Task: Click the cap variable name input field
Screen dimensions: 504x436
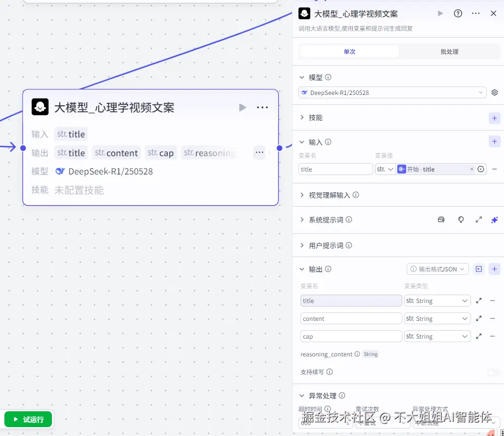Action: (x=351, y=336)
